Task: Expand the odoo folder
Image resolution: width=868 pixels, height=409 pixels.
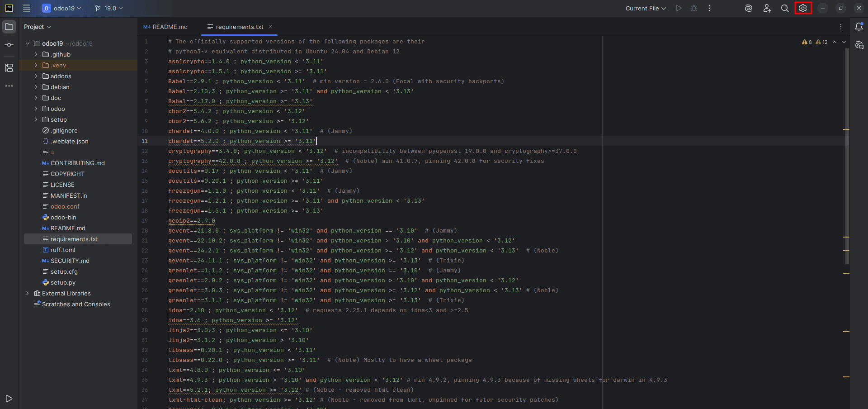Action: click(x=36, y=109)
